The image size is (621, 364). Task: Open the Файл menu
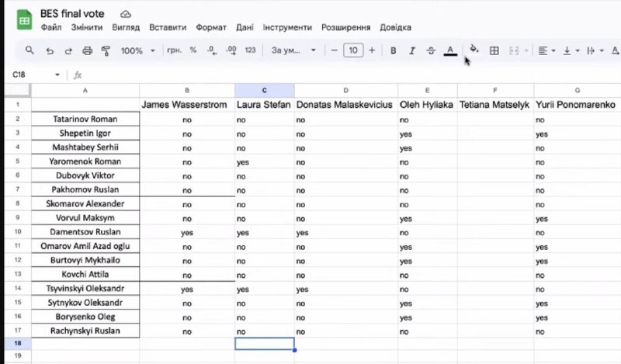51,27
